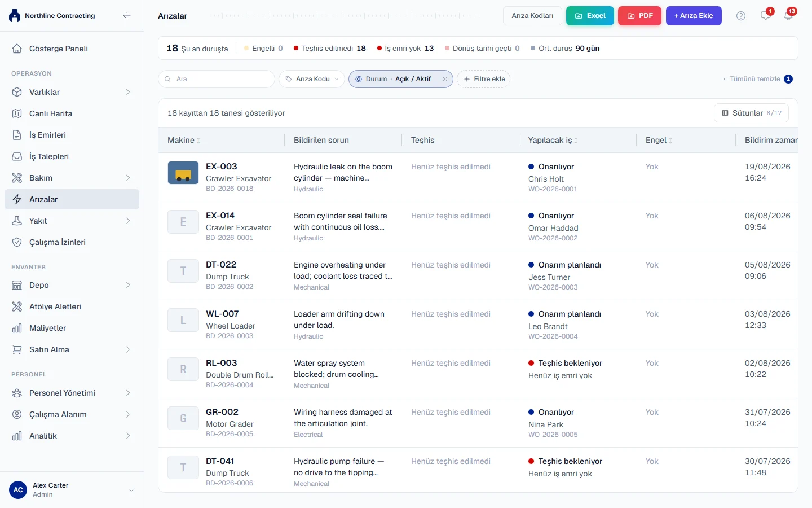Go to Canlı Harita
Screen dimensions: 812x508
point(72,113)
